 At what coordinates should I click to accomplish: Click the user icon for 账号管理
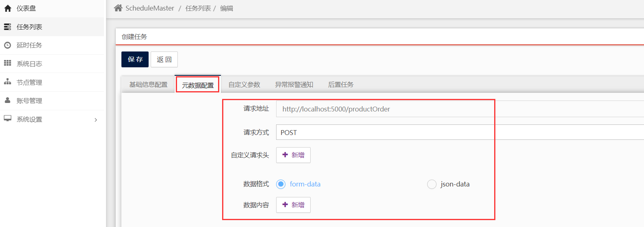pyautogui.click(x=7, y=100)
